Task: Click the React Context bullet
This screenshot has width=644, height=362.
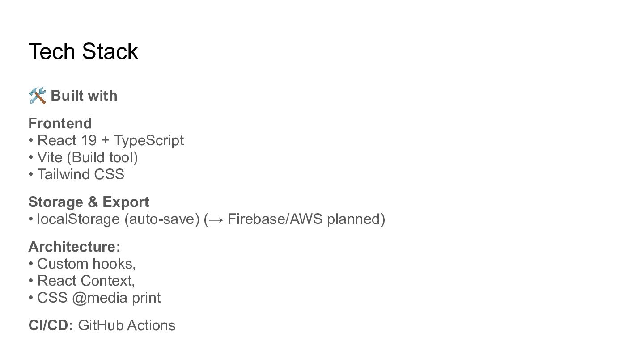Action: point(82,281)
